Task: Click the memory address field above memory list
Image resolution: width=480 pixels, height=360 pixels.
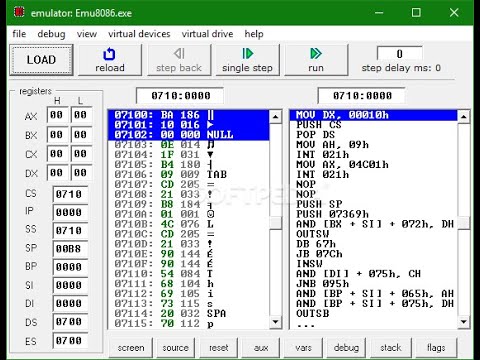Action: tap(180, 96)
